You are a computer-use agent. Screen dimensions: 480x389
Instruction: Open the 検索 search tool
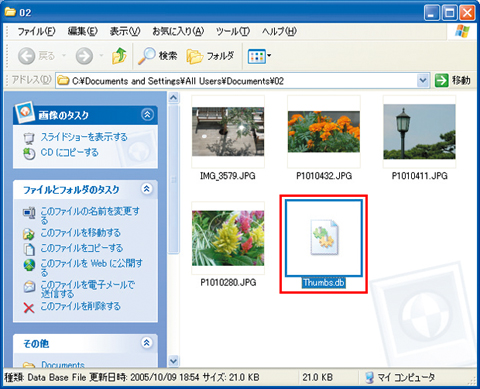(x=158, y=56)
